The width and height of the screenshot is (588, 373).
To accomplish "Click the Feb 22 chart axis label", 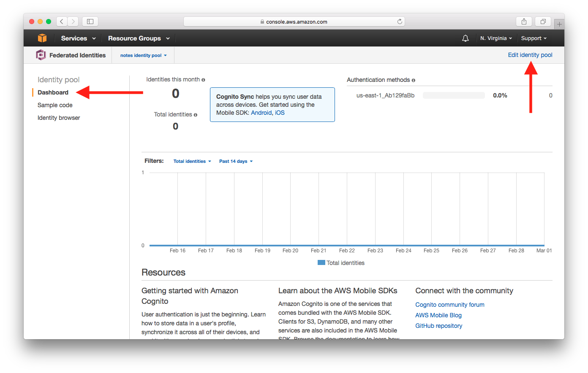I will 347,251.
